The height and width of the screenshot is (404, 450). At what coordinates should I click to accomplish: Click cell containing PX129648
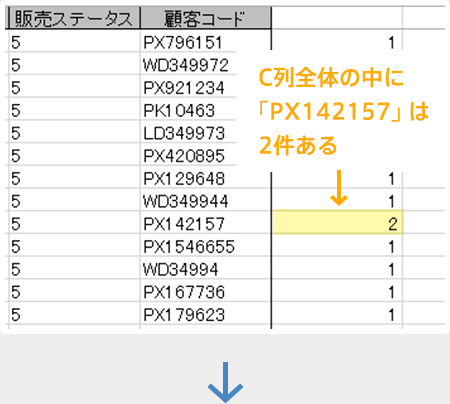[206, 177]
